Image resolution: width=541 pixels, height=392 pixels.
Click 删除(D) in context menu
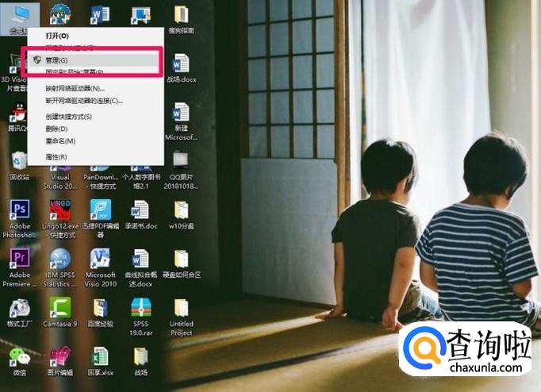[56, 129]
